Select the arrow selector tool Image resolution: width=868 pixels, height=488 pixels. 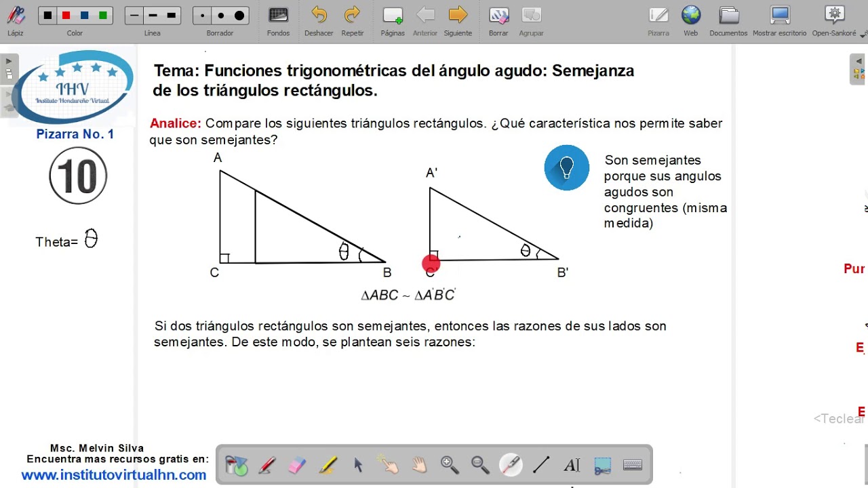pos(358,465)
